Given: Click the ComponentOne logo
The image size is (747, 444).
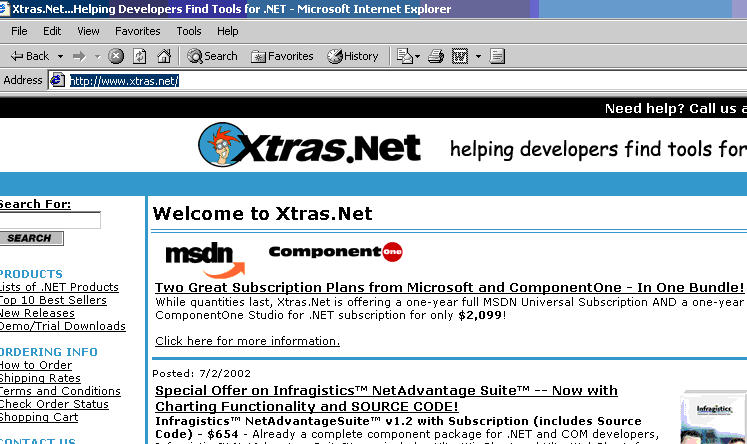Looking at the screenshot, I should (x=336, y=252).
